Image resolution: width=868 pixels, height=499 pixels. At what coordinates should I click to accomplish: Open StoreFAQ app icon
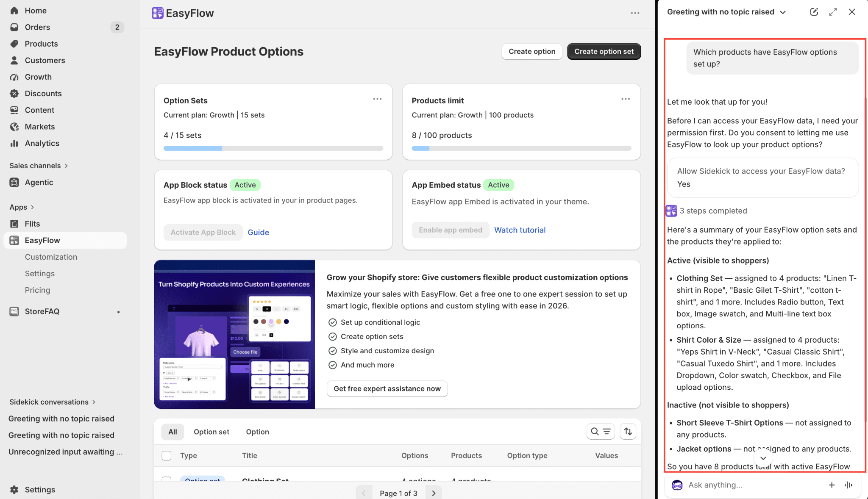click(14, 311)
